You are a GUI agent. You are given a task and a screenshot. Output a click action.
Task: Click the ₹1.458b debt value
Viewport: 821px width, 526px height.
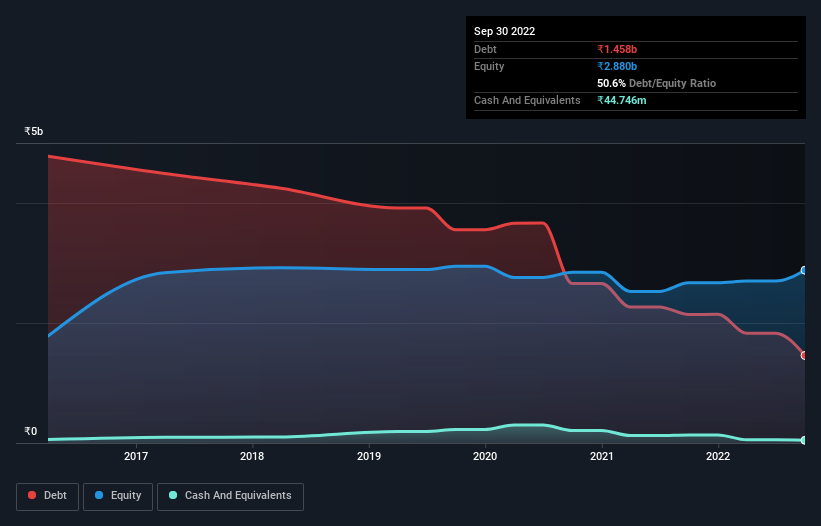(617, 49)
